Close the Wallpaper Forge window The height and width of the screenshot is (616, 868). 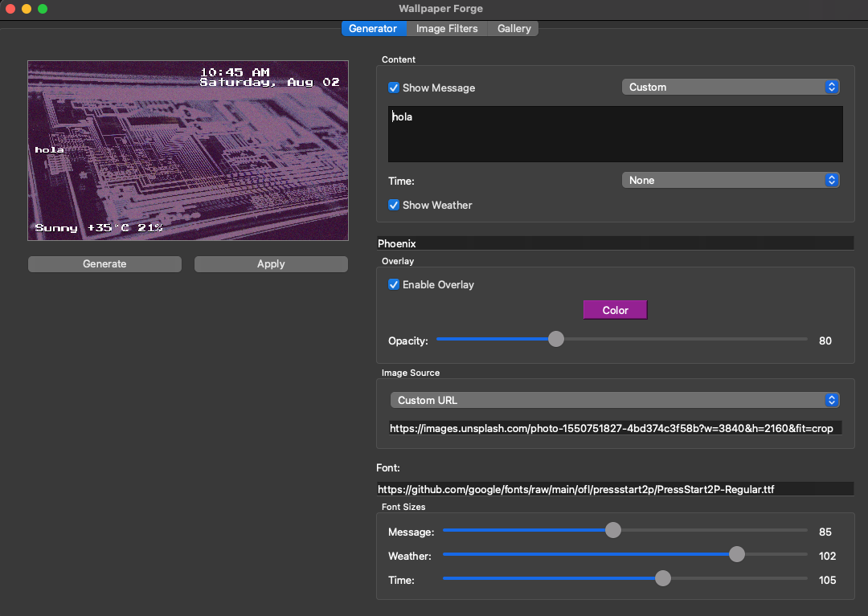tap(10, 9)
